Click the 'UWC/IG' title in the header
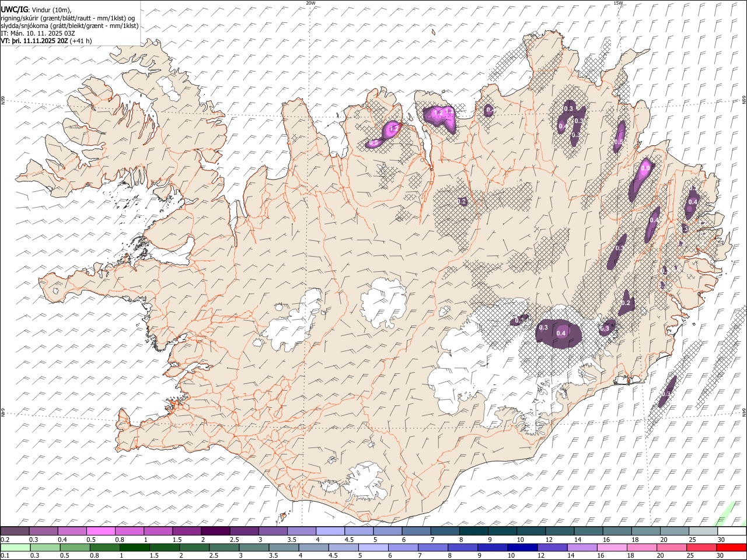 14,10
